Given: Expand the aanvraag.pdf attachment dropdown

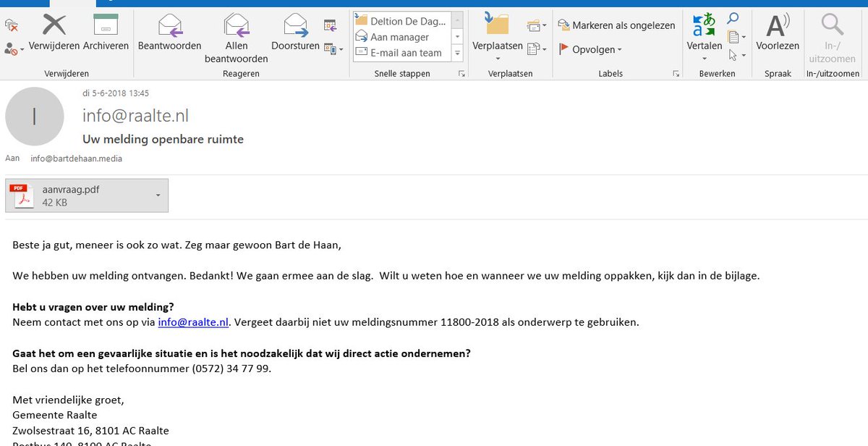Looking at the screenshot, I should [158, 195].
